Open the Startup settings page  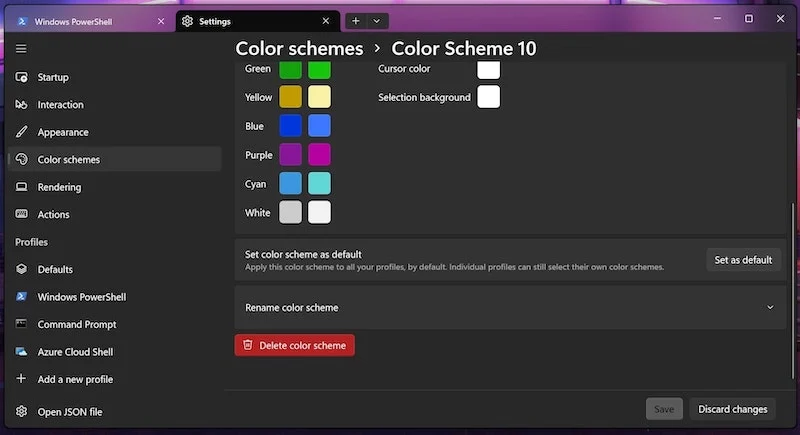click(115, 77)
